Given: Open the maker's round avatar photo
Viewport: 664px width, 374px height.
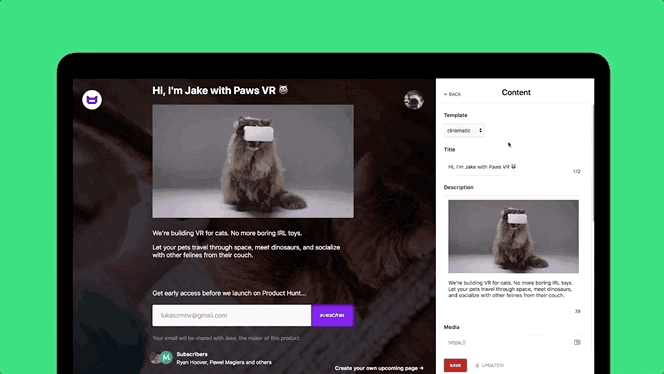Looking at the screenshot, I should (414, 100).
